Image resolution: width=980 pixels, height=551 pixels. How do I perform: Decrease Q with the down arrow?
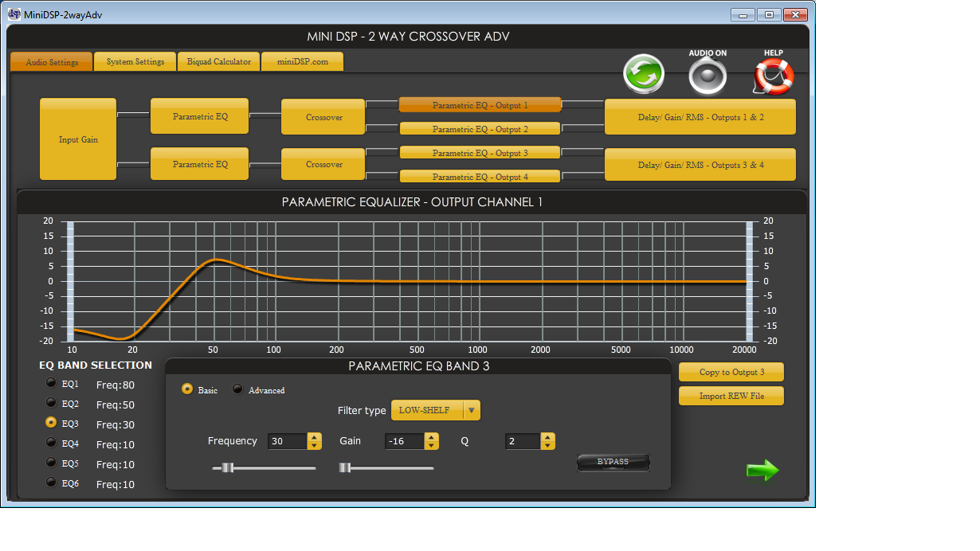coord(547,445)
